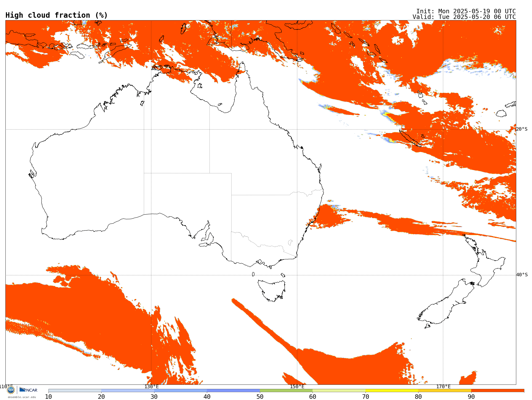Click the 60-70 pale yellow-green colorbar segment
Image resolution: width=532 pixels, height=400 pixels.
tap(339, 391)
